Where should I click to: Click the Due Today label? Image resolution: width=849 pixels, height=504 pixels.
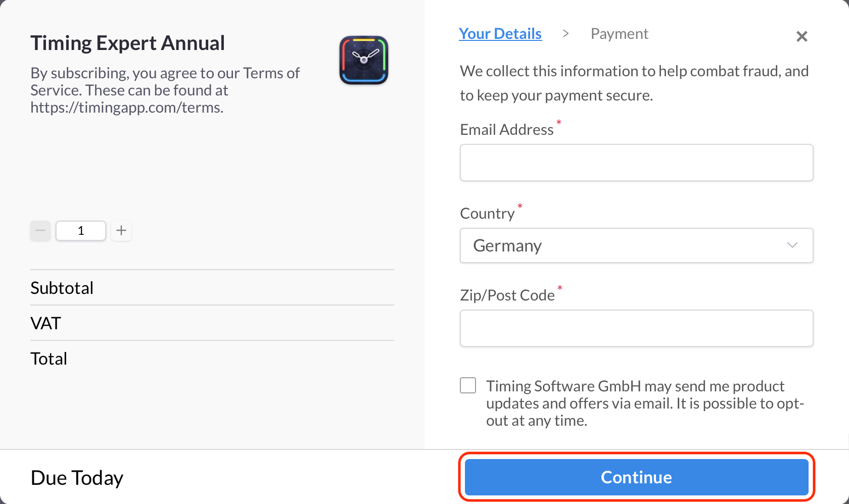pos(77,477)
